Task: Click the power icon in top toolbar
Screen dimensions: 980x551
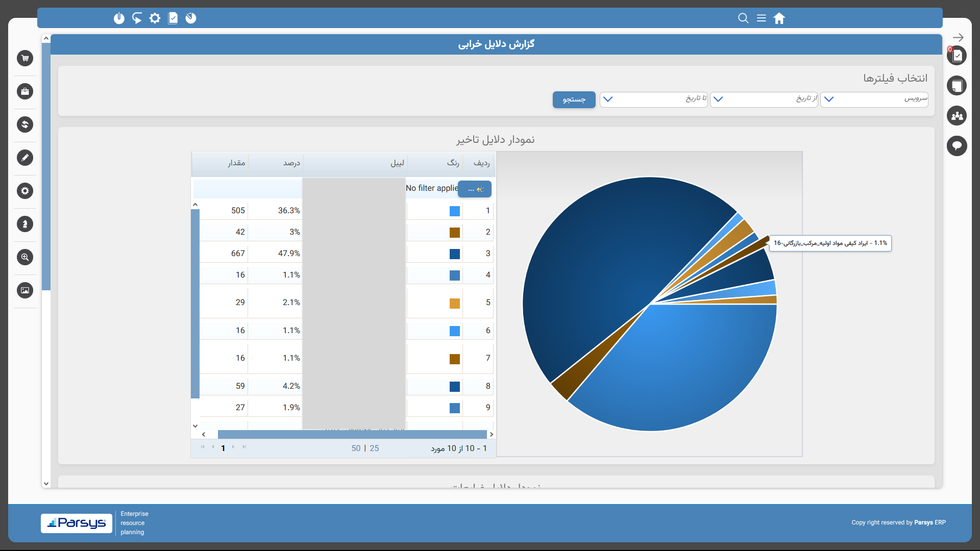Action: [x=119, y=18]
